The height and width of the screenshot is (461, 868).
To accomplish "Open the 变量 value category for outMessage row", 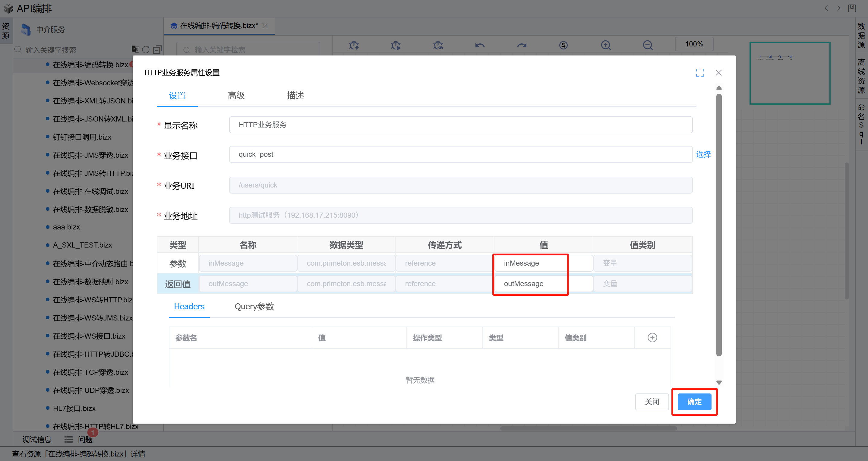I will (x=642, y=284).
